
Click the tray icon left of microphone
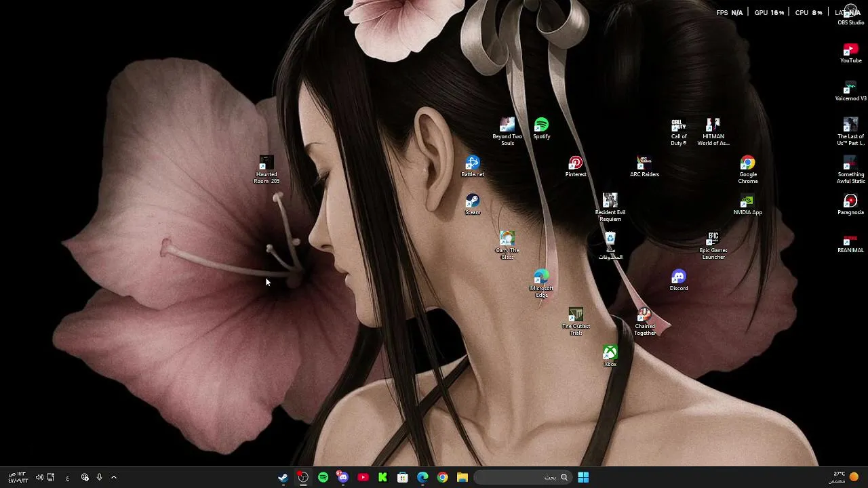85,477
